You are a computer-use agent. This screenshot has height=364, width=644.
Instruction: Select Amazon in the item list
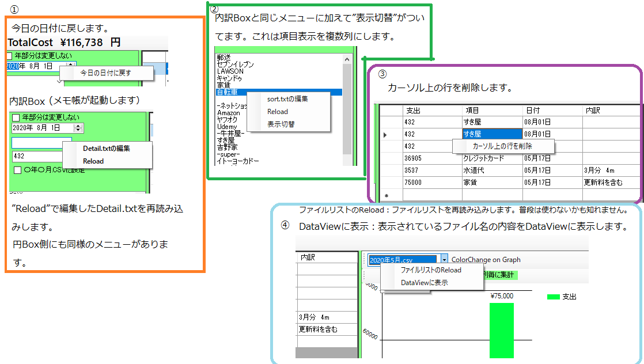(229, 113)
